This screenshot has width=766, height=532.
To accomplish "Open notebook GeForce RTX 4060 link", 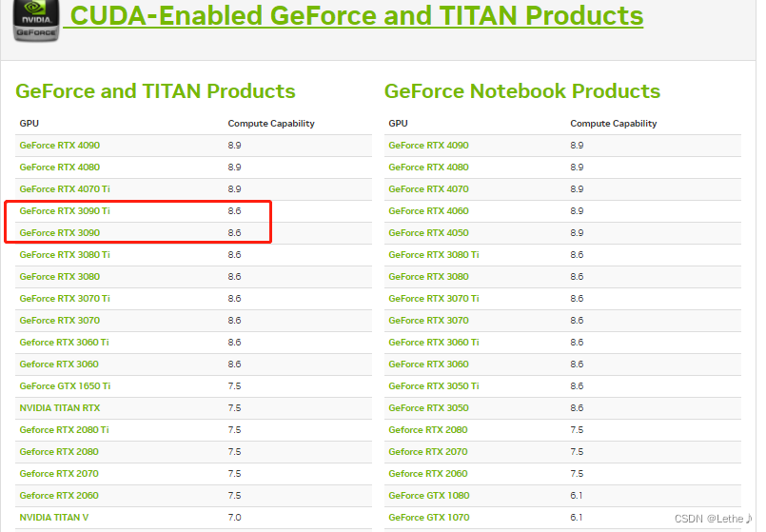I will [428, 211].
